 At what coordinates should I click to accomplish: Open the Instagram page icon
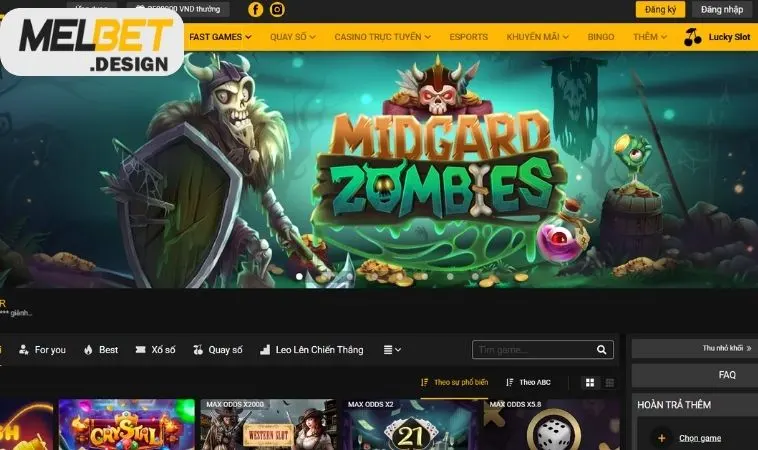[277, 9]
